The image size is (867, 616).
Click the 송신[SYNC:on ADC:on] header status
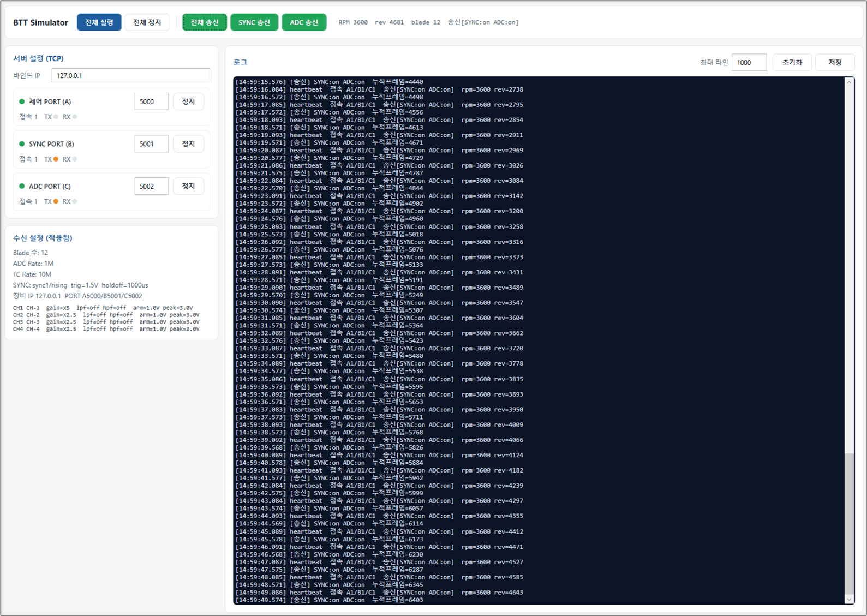point(483,22)
